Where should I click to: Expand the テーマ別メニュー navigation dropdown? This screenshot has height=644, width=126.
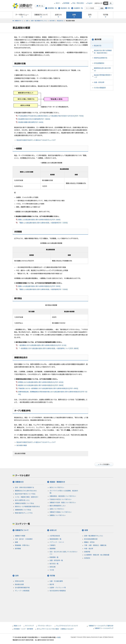tap(22, 15)
